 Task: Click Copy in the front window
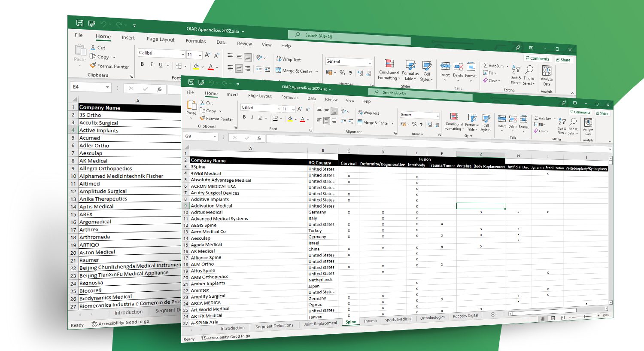(208, 111)
